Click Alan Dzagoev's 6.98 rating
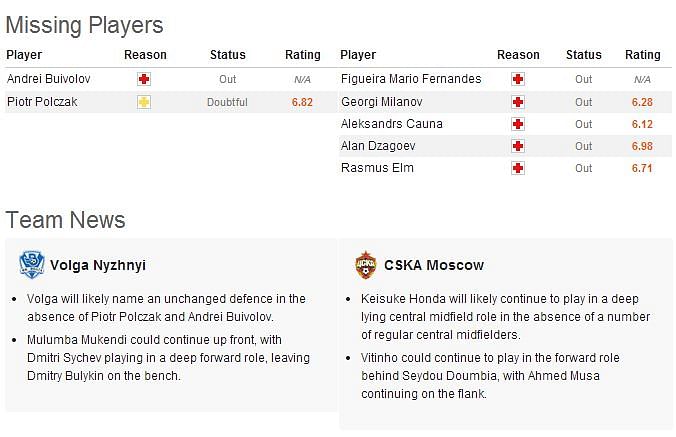 [641, 146]
